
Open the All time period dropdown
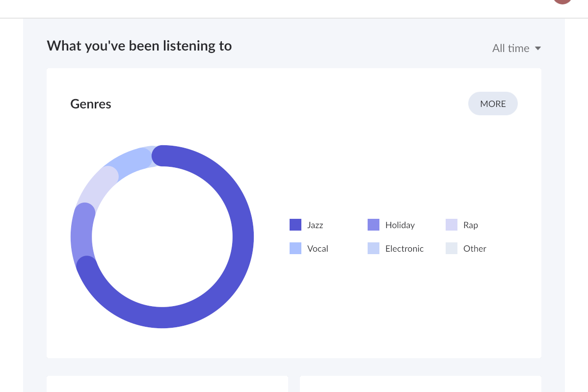click(x=511, y=48)
